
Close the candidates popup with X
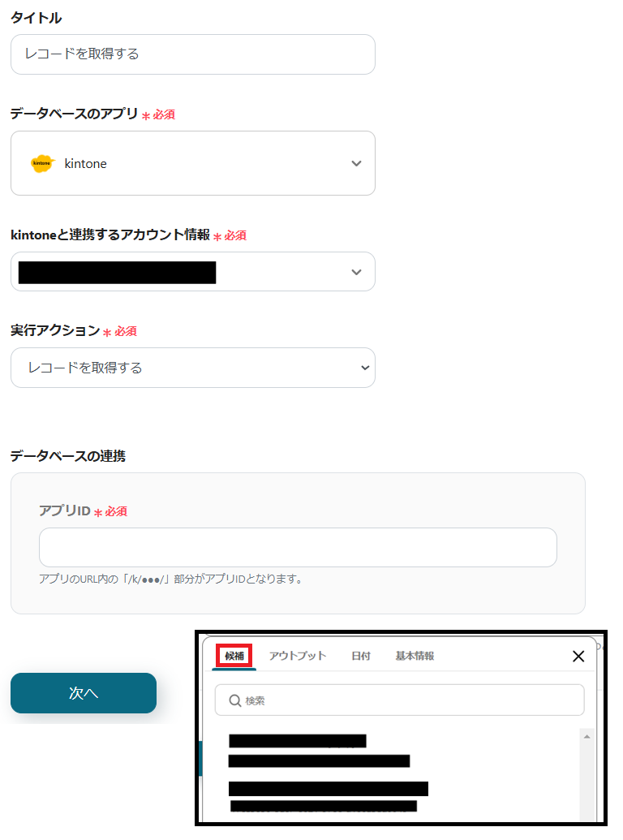pyautogui.click(x=578, y=657)
